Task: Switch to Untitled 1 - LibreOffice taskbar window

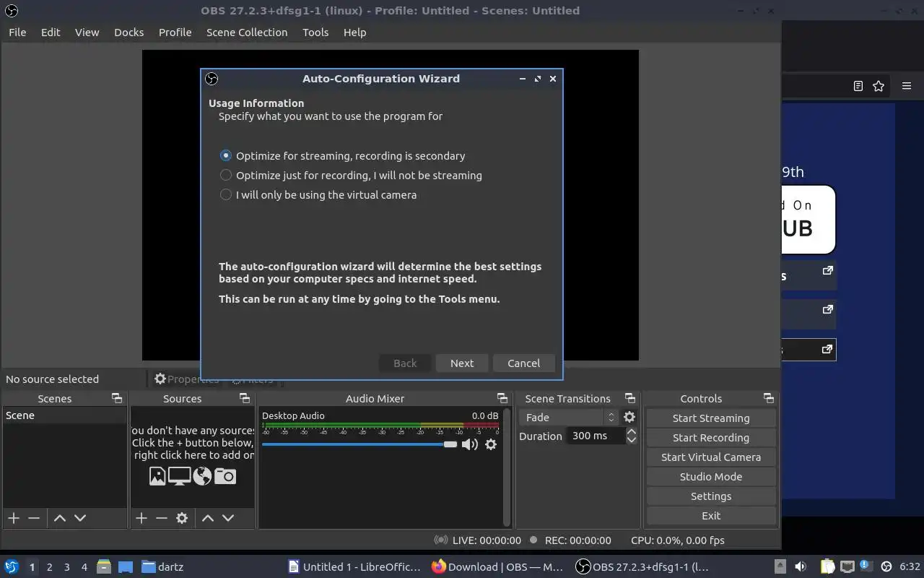Action: click(x=354, y=566)
